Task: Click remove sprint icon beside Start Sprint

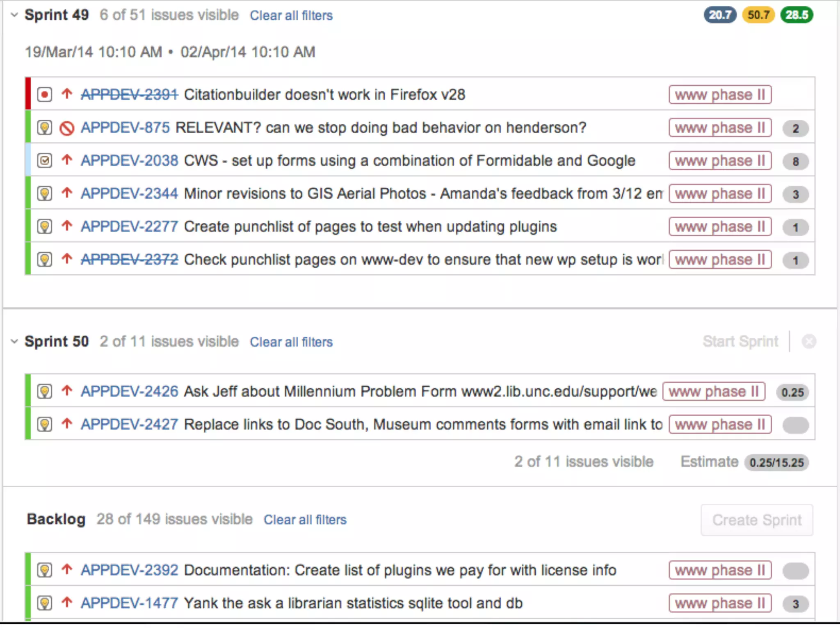Action: pos(809,341)
